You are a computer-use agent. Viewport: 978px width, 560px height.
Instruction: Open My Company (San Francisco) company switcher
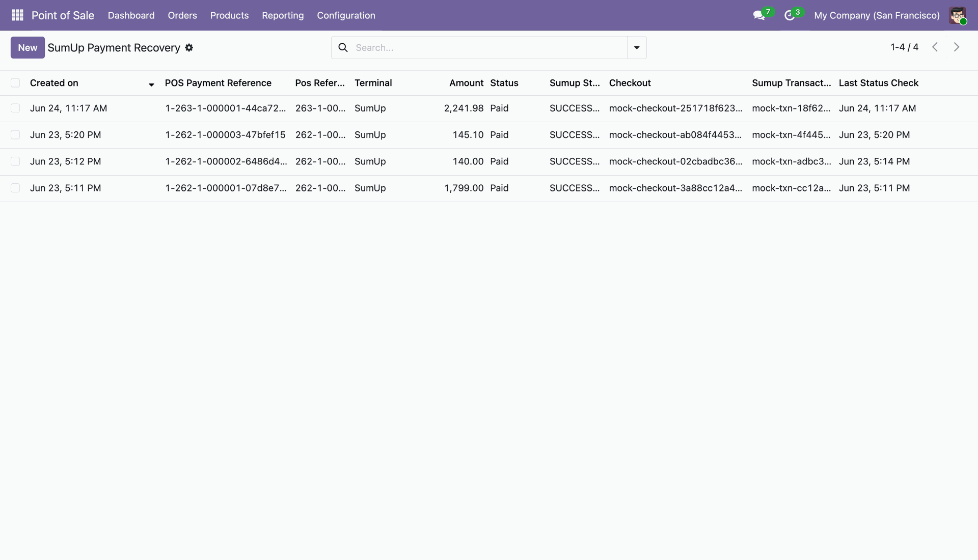[877, 15]
